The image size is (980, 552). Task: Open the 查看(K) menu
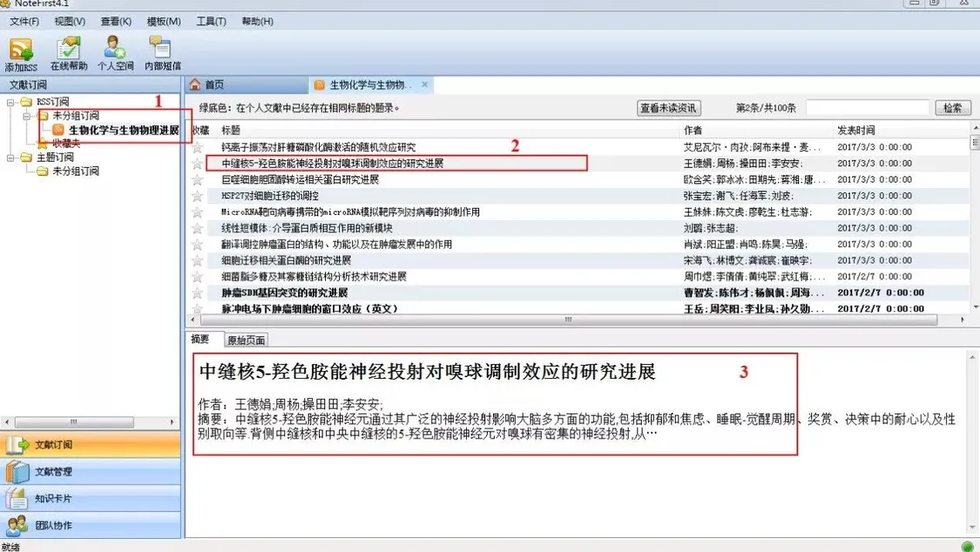[116, 21]
